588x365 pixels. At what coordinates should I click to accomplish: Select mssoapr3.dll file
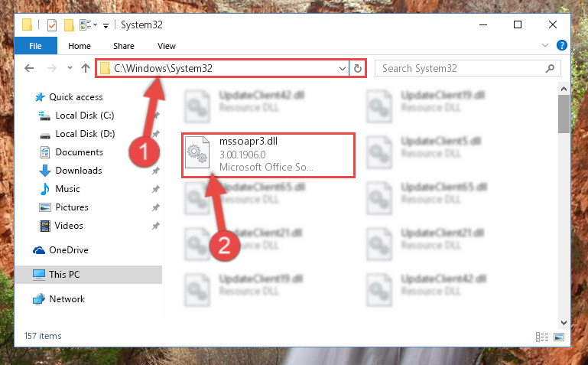268,155
